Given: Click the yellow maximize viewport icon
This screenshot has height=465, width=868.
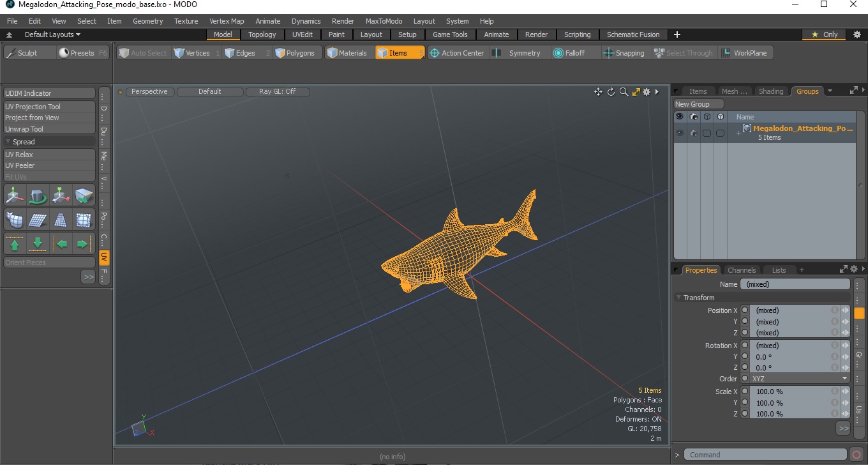Looking at the screenshot, I should point(636,92).
